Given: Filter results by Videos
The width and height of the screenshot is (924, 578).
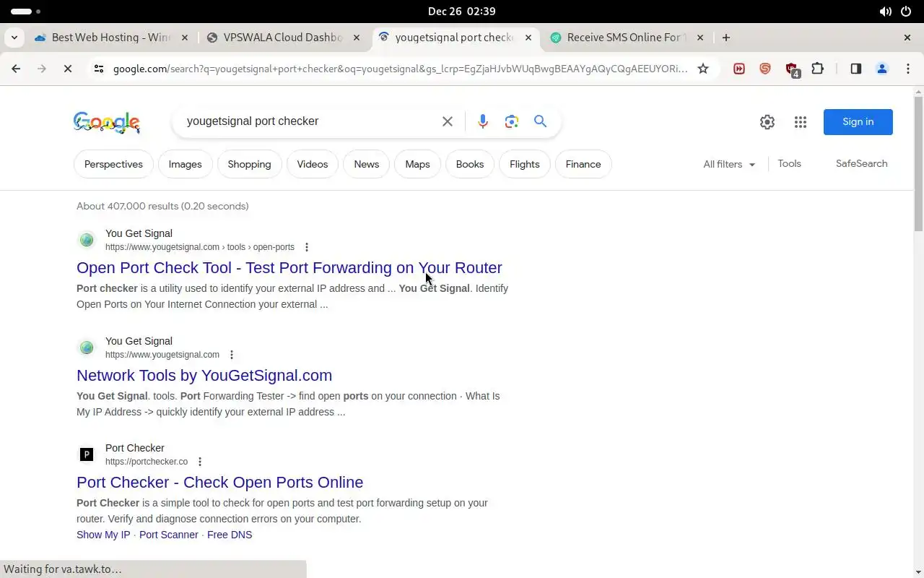Looking at the screenshot, I should [x=313, y=164].
